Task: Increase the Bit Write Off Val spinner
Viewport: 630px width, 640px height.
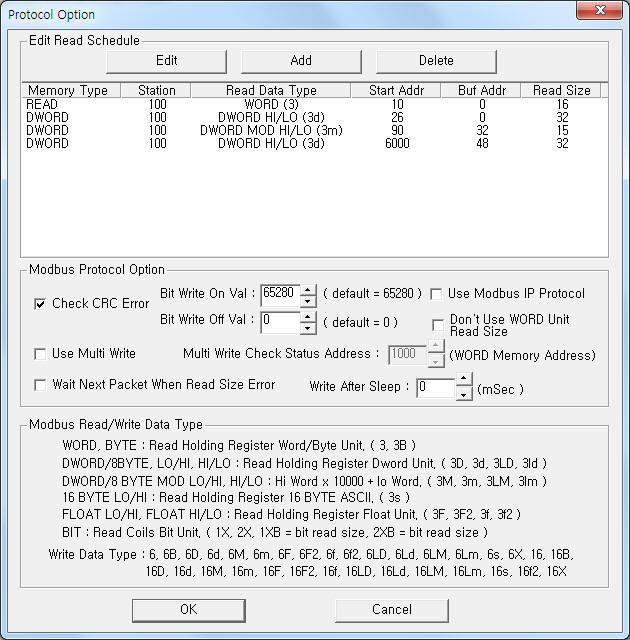Action: click(x=308, y=317)
